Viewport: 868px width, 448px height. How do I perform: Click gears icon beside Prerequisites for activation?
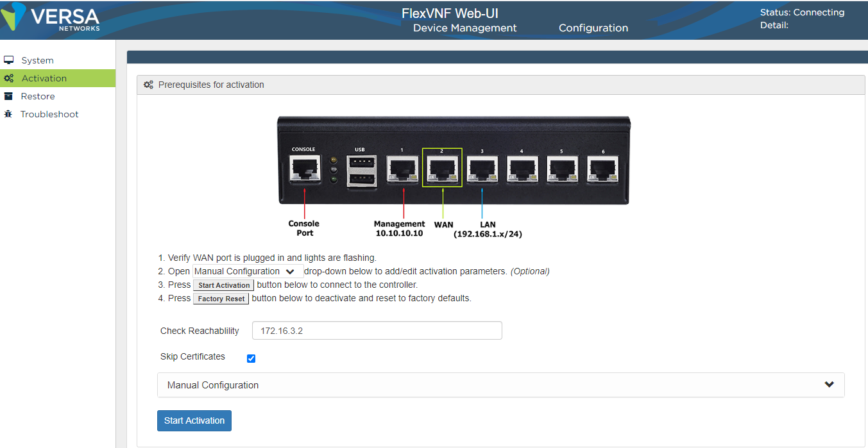coord(148,85)
